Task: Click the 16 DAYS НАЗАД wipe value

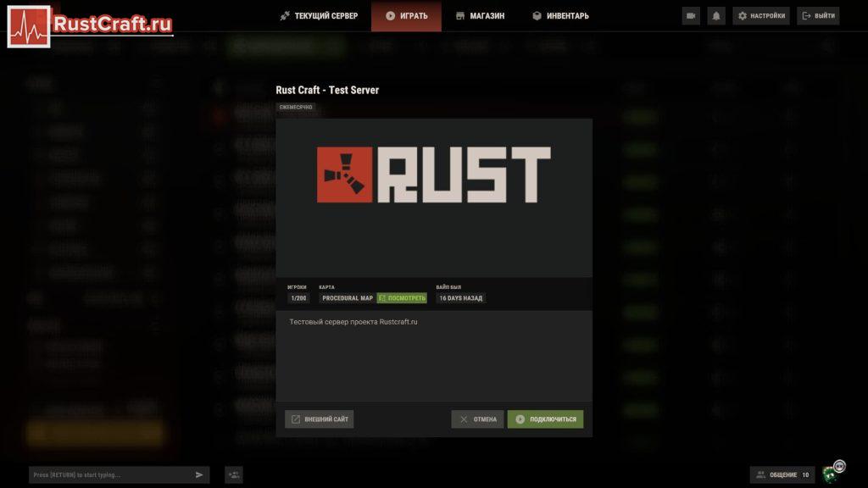Action: click(460, 298)
